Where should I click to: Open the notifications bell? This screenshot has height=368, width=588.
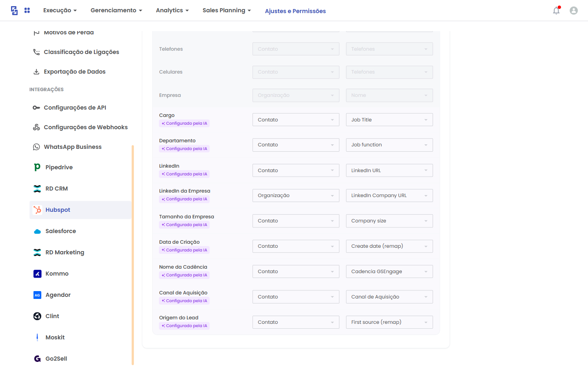click(x=556, y=11)
